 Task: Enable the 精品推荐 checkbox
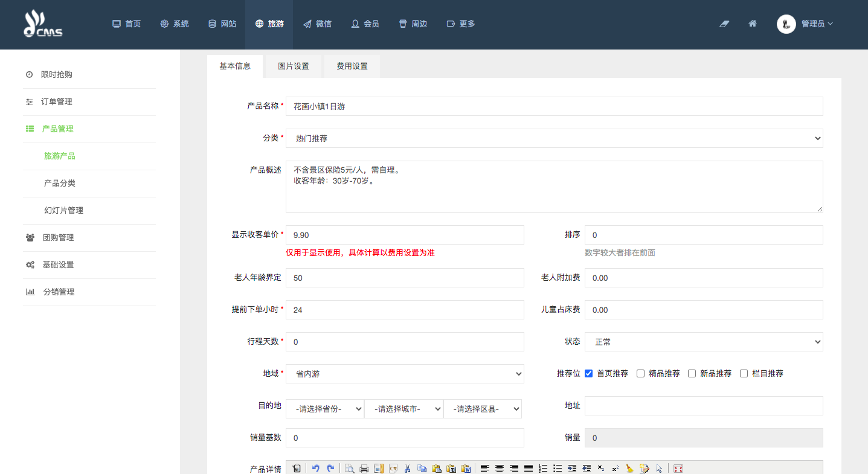(x=641, y=374)
